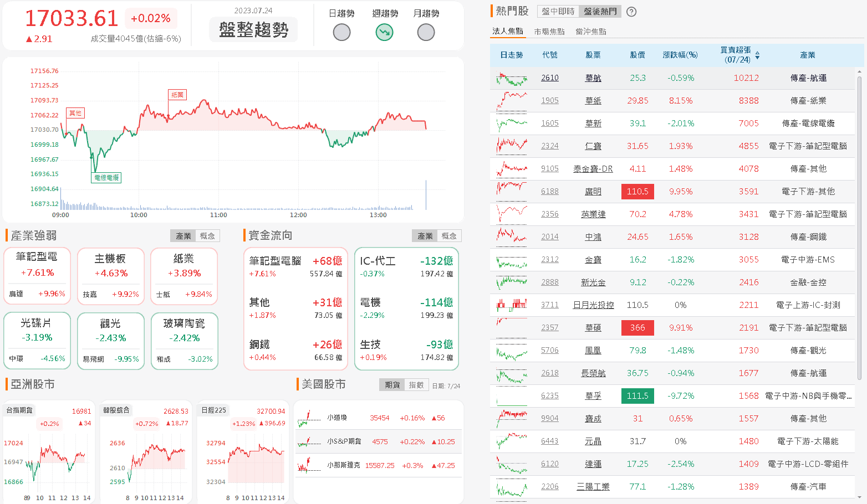
Task: Switch hot stocks to 盤中即時
Action: tap(558, 12)
